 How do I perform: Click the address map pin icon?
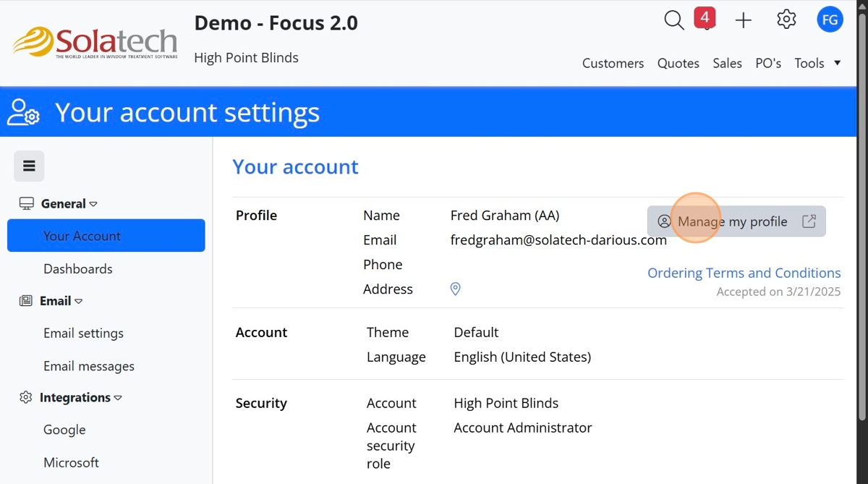coord(456,289)
